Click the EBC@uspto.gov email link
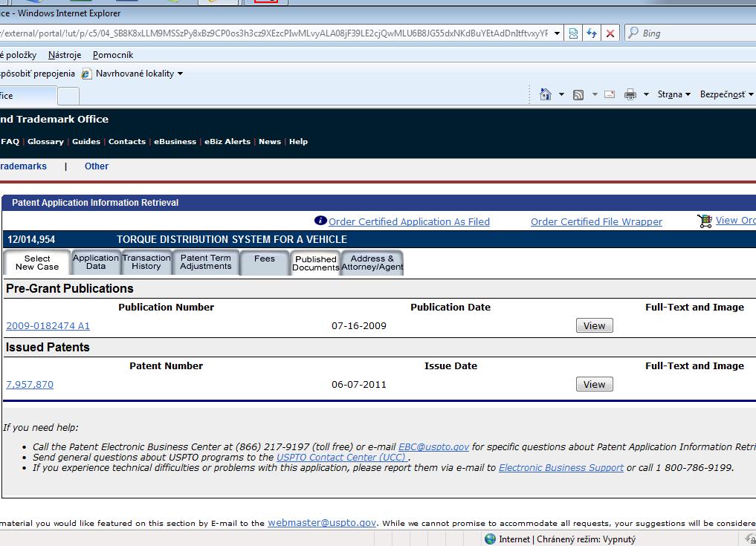The height and width of the screenshot is (546, 756). (433, 447)
